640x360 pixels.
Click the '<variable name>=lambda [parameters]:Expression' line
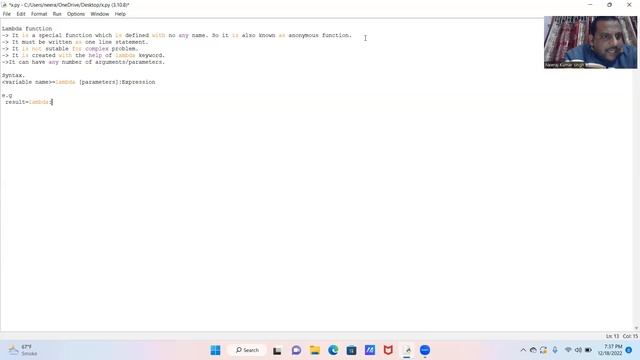pos(78,82)
